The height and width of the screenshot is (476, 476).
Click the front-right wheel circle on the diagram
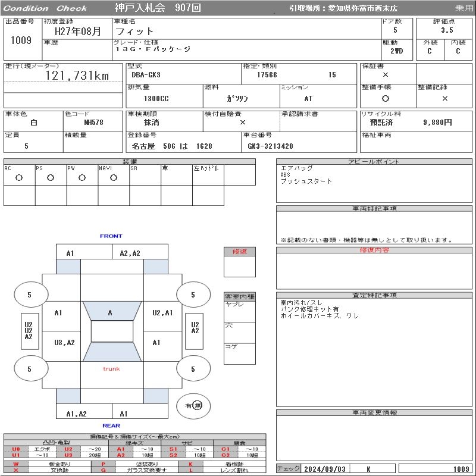tap(193, 295)
